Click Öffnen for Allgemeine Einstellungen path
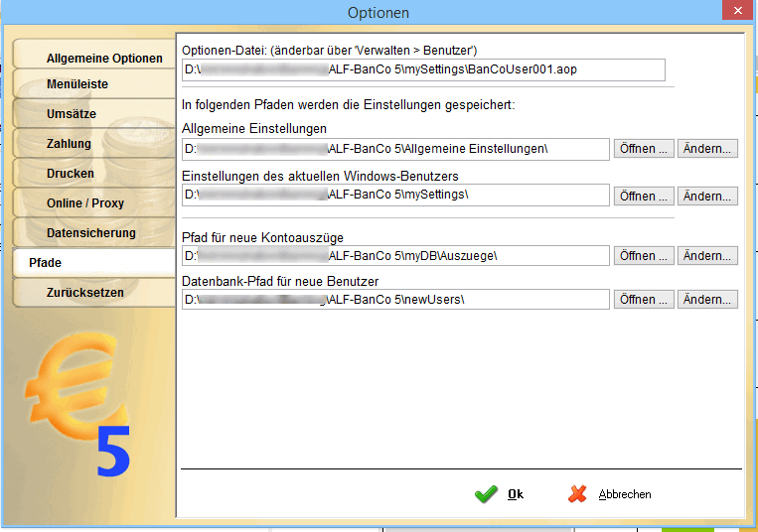The image size is (758, 532). click(x=644, y=149)
